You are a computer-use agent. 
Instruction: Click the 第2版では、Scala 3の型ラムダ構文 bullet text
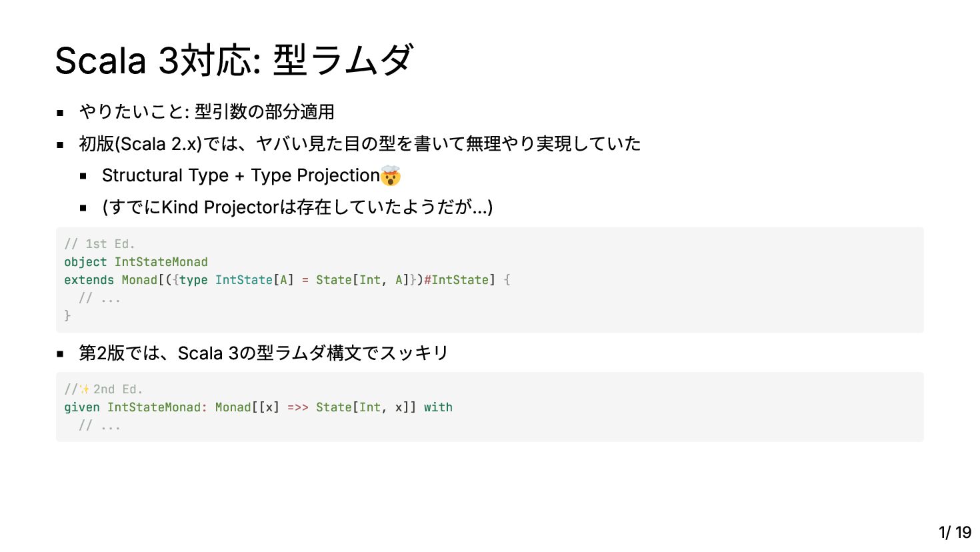pos(263,353)
